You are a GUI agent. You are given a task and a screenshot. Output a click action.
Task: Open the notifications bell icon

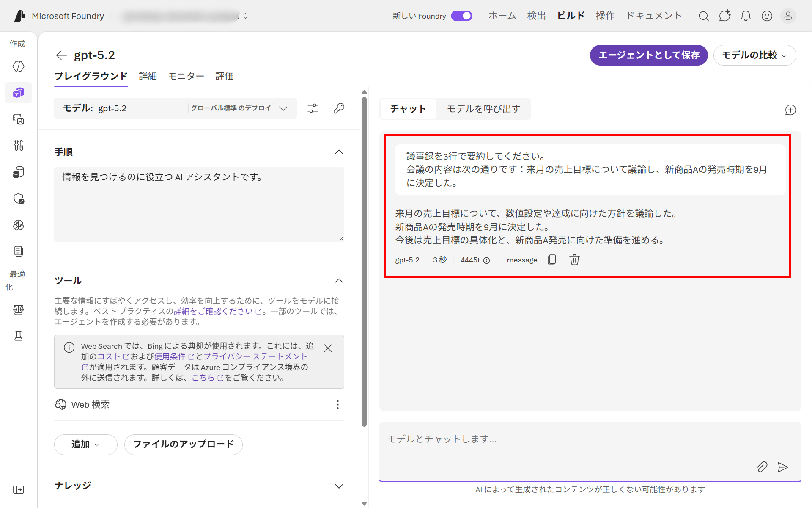(746, 16)
